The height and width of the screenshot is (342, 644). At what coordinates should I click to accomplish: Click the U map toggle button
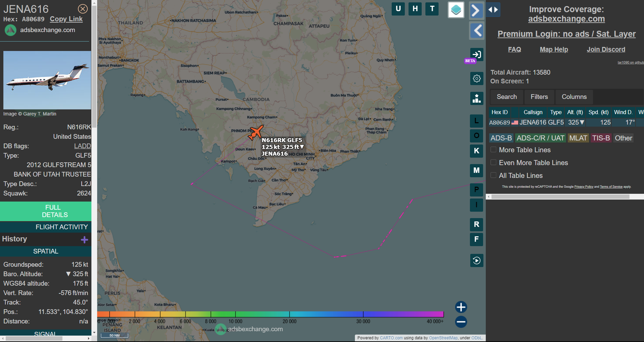click(x=398, y=9)
